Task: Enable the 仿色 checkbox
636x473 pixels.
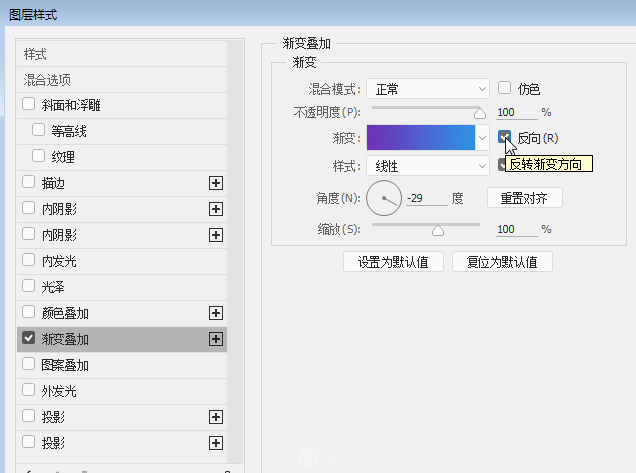Action: pos(505,88)
